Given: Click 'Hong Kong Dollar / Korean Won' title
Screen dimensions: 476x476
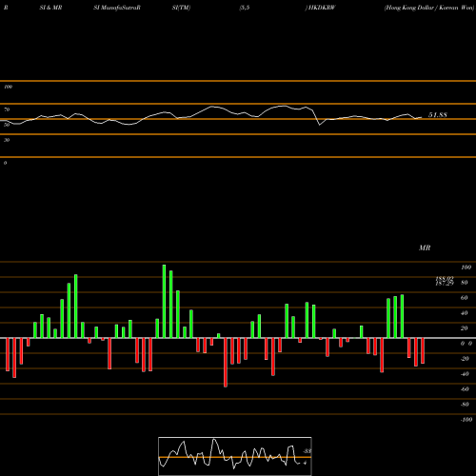Looking at the screenshot, I should pos(429,8).
